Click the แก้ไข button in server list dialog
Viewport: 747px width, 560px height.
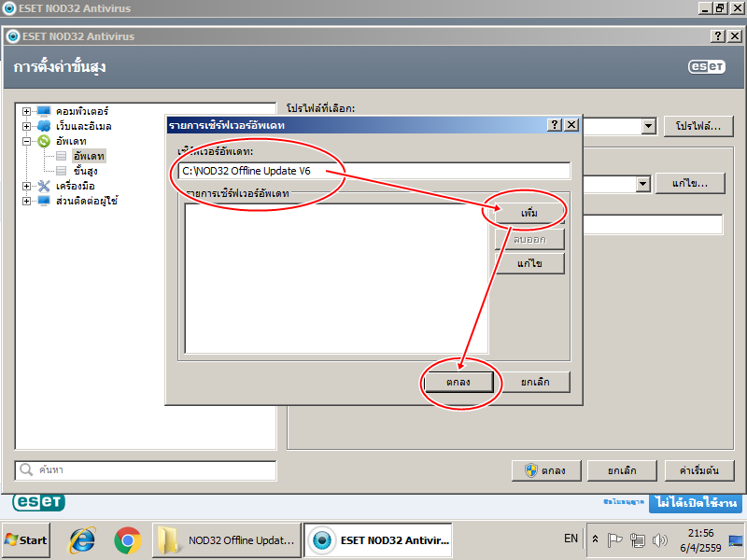(529, 263)
